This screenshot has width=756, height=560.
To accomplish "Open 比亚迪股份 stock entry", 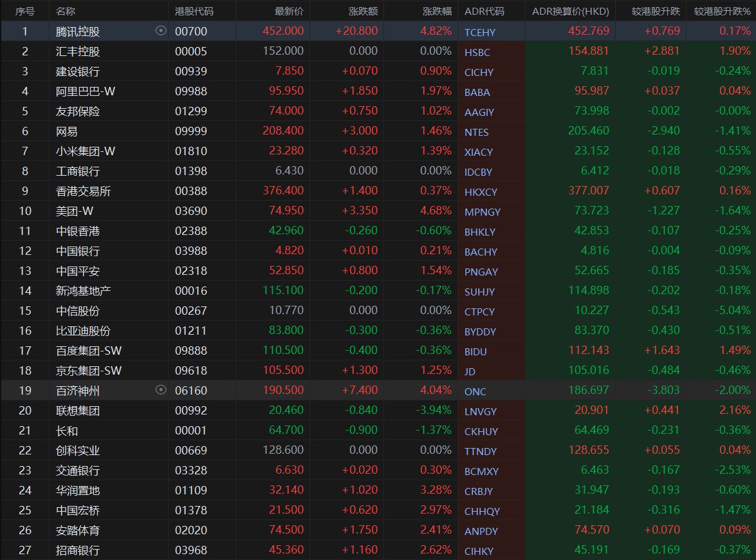I will pos(83,331).
